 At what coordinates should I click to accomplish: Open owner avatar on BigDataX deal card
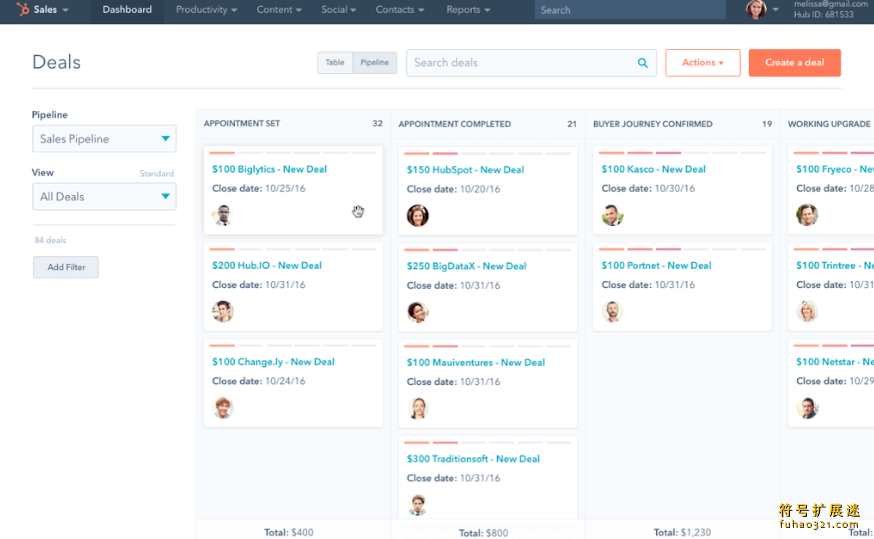click(417, 312)
